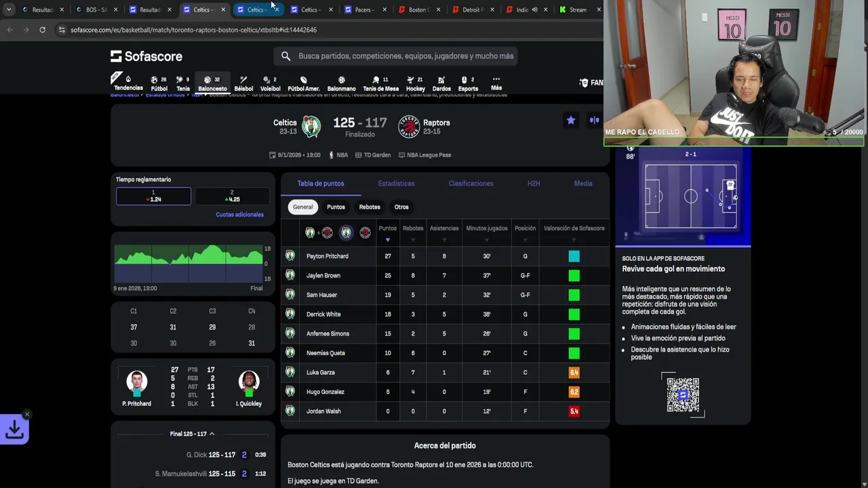Open the Balonmano sport category

[x=341, y=83]
